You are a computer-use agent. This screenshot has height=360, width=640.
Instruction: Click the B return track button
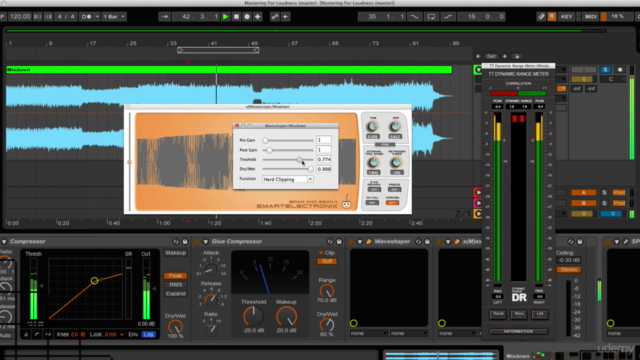coord(583,203)
